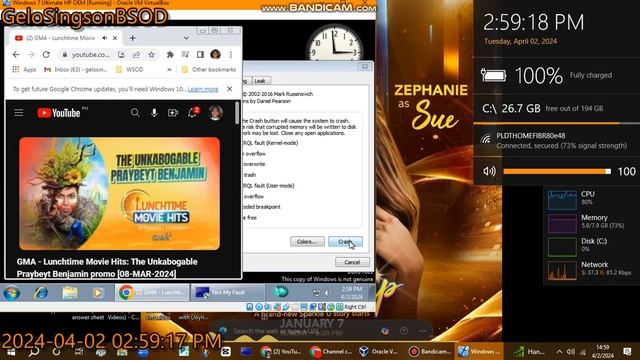640x360 pixels.
Task: Open Chrome media controls icon
Action: point(185,54)
